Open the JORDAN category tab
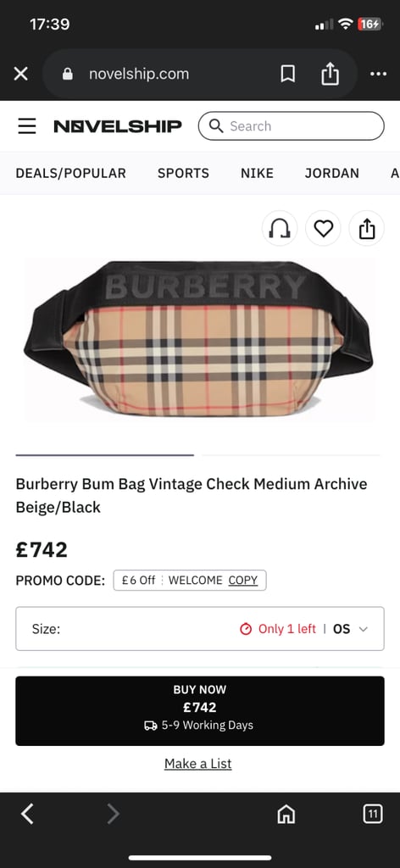Image resolution: width=400 pixels, height=868 pixels. coord(332,173)
